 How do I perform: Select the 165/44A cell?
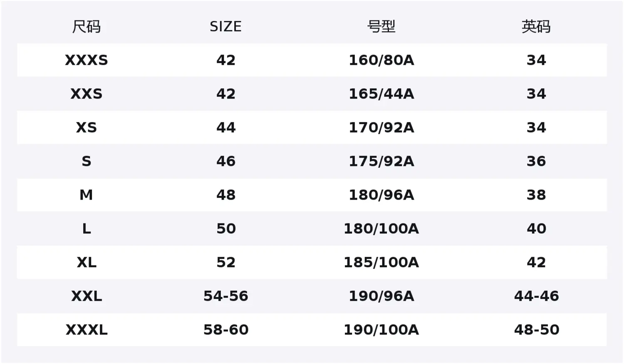[381, 94]
